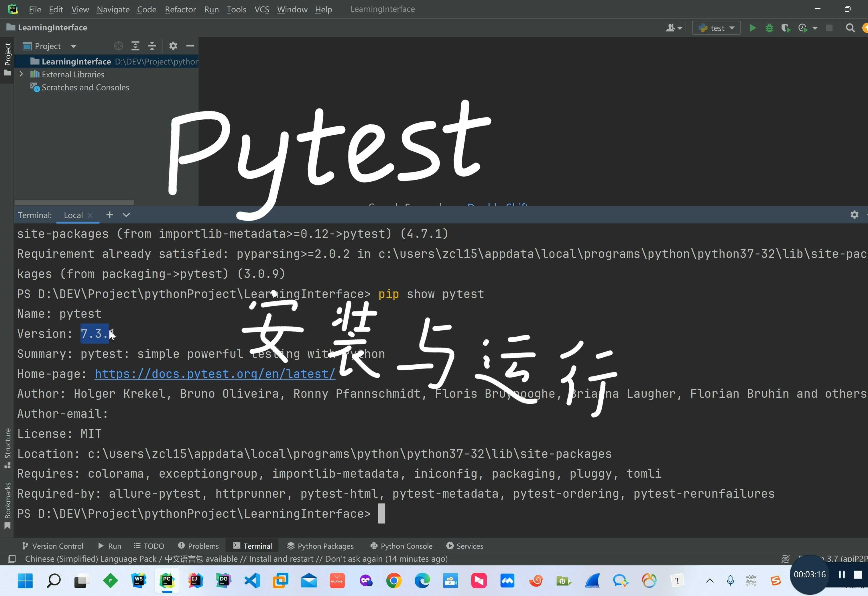Viewport: 868px width, 596px height.
Task: Open the Edit menu
Action: pos(56,9)
